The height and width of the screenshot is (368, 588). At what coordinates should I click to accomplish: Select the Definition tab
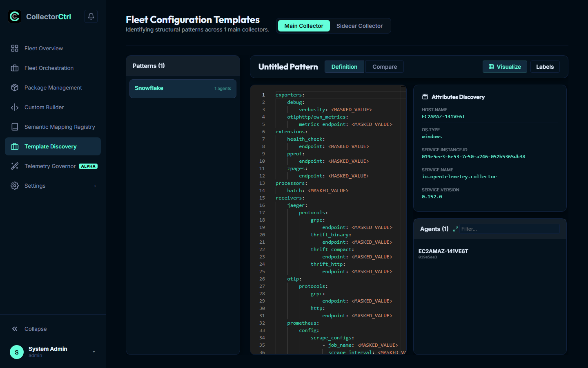coord(344,67)
